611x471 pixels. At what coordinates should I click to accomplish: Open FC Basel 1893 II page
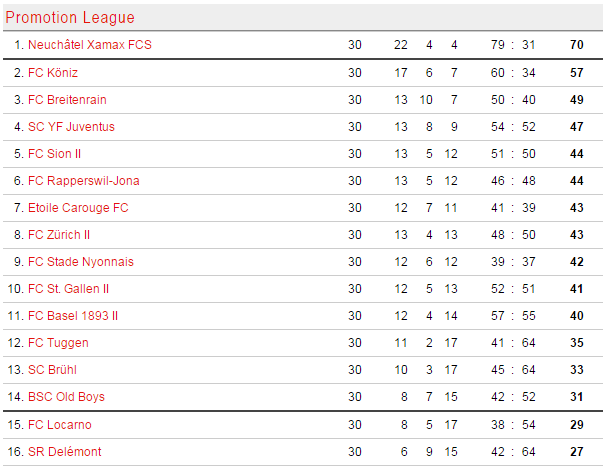point(73,316)
